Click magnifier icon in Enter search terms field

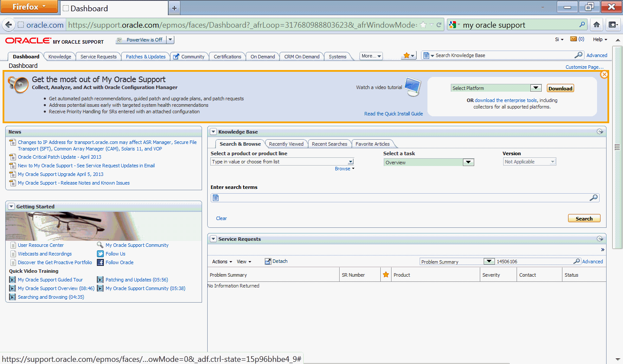pyautogui.click(x=594, y=198)
